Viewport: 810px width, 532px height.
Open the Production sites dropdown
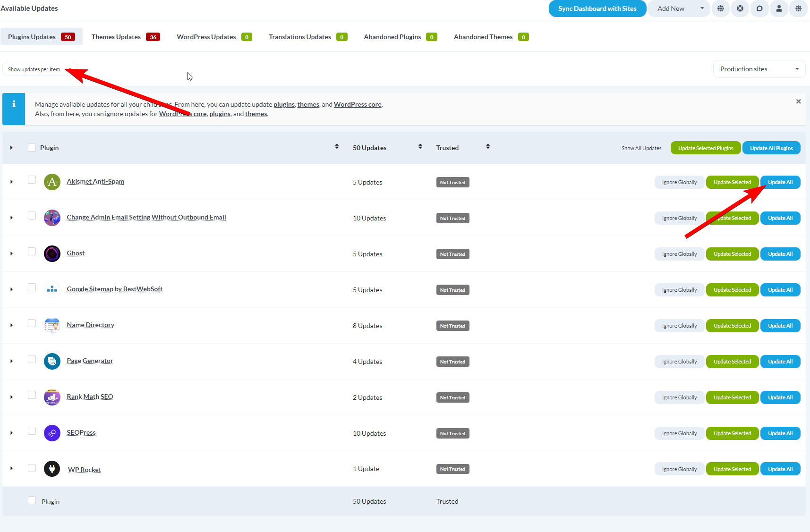[x=759, y=69]
